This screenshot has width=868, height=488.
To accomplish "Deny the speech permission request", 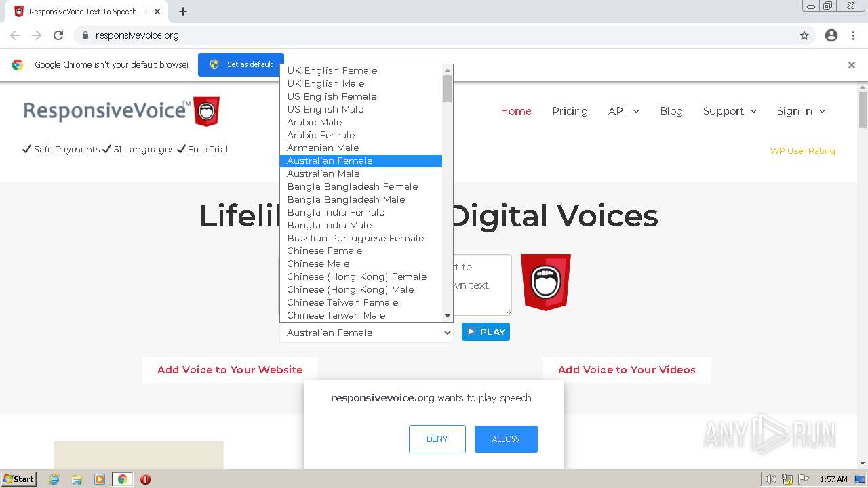I will tap(437, 439).
